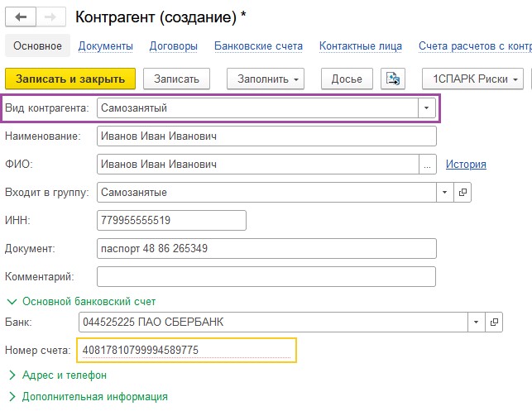532x411 pixels.
Task: Click the forward arrow navigation button
Action: [x=50, y=17]
